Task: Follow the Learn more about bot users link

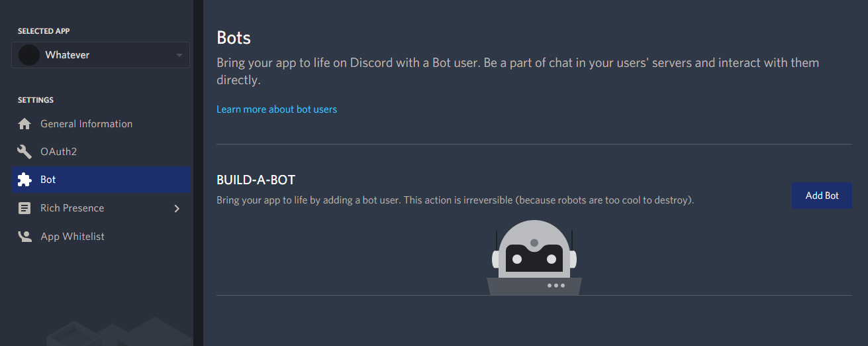Action: [277, 109]
